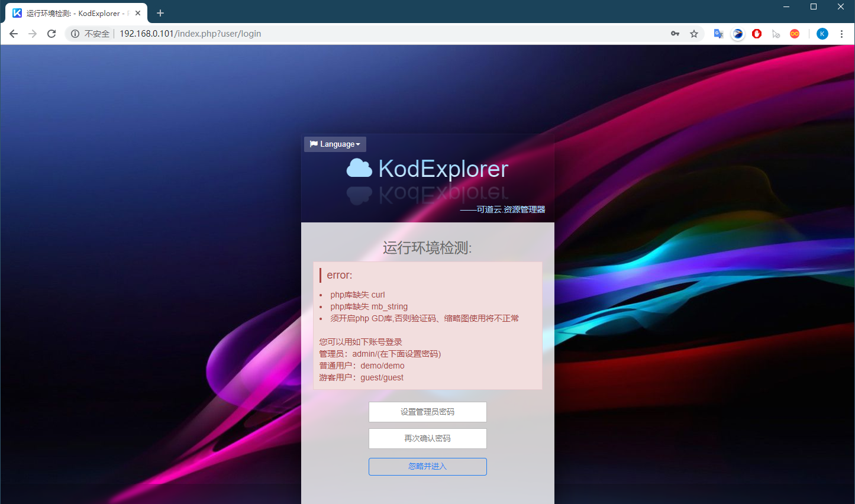Go back with the browser back arrow

tap(14, 34)
